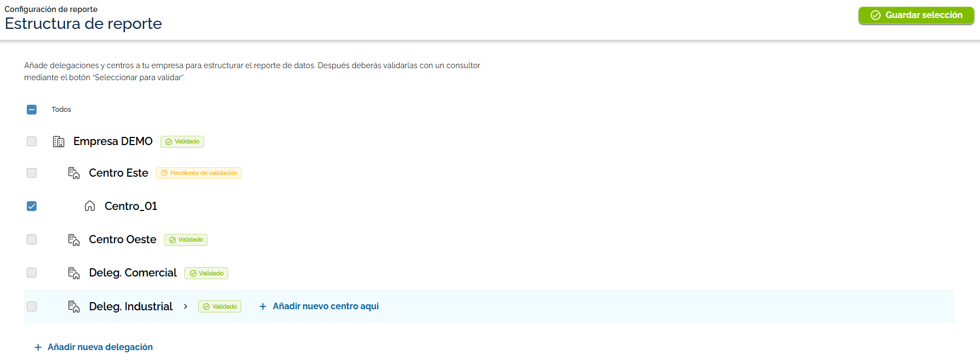Check the Centro Este checkbox
The height and width of the screenshot is (361, 980).
click(32, 173)
